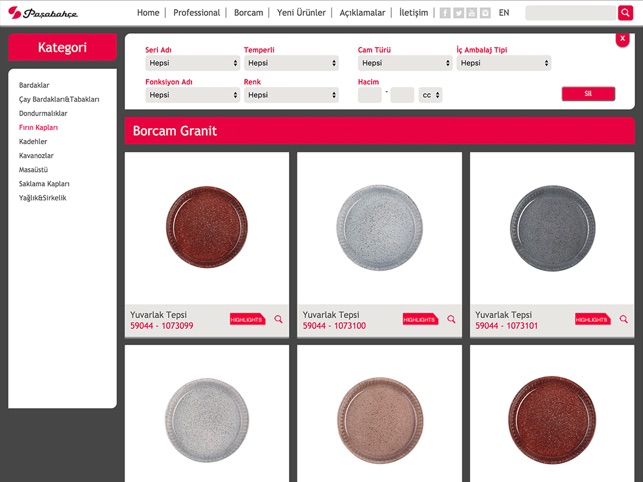Click the red search button
The image size is (643, 482).
625,13
